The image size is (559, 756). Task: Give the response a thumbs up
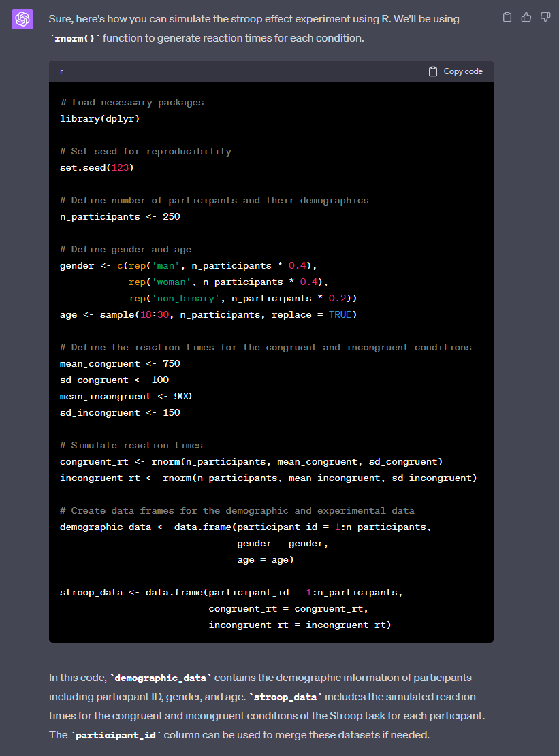click(x=526, y=18)
